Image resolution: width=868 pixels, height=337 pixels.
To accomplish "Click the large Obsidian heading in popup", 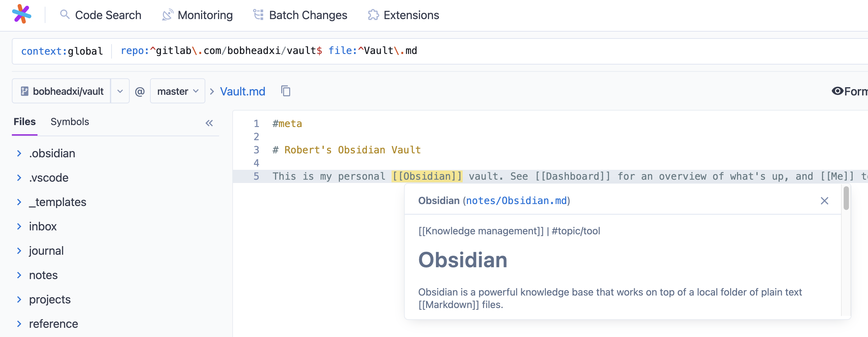I will (463, 260).
